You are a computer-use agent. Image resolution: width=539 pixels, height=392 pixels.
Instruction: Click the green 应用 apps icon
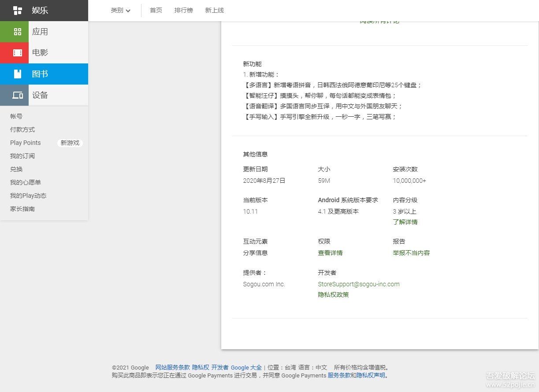coord(18,32)
